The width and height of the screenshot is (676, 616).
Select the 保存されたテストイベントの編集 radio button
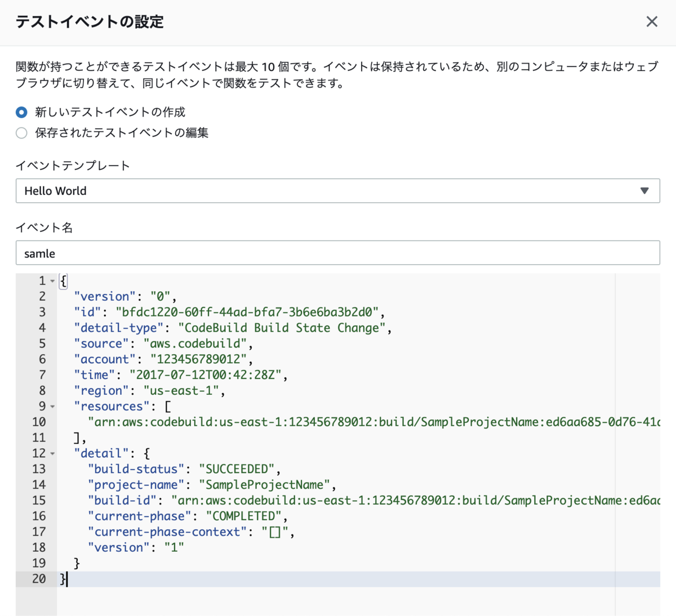click(x=21, y=133)
